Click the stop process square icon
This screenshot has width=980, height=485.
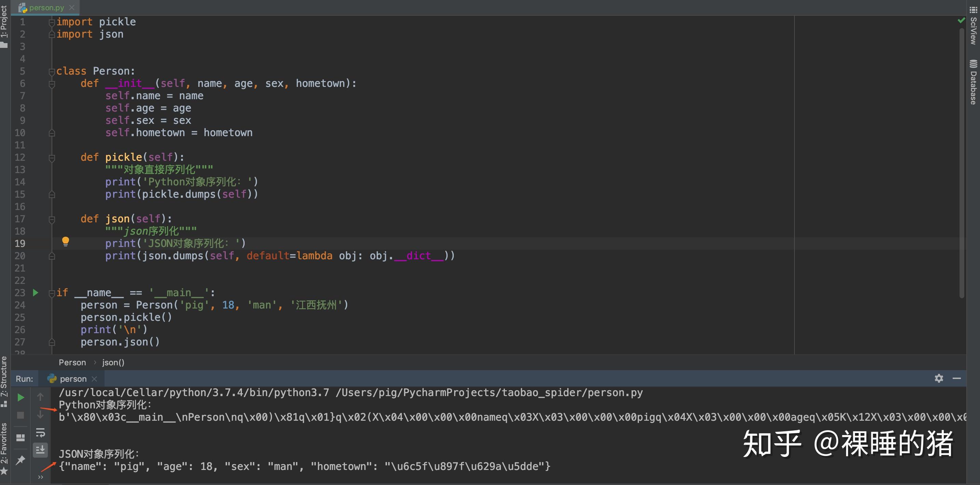tap(21, 415)
